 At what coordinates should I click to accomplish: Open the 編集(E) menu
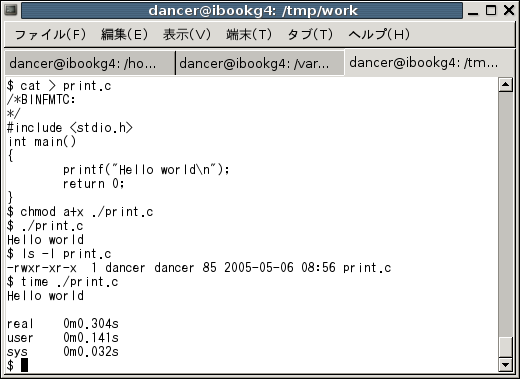pyautogui.click(x=124, y=34)
